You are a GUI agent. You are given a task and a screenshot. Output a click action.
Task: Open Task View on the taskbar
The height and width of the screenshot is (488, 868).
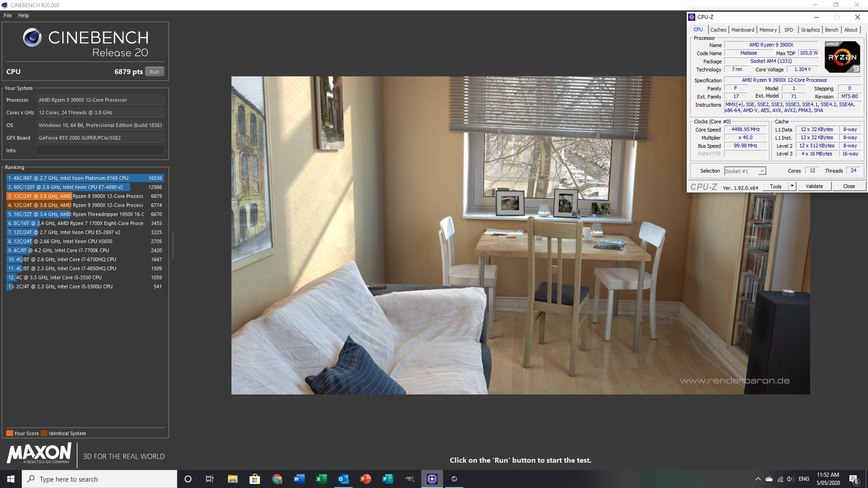[x=210, y=479]
